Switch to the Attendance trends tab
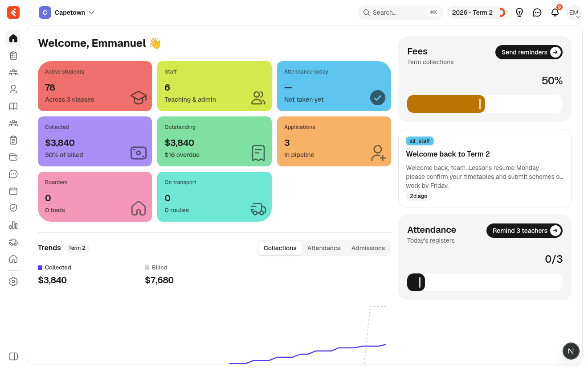The height and width of the screenshot is (368, 588). tap(324, 248)
